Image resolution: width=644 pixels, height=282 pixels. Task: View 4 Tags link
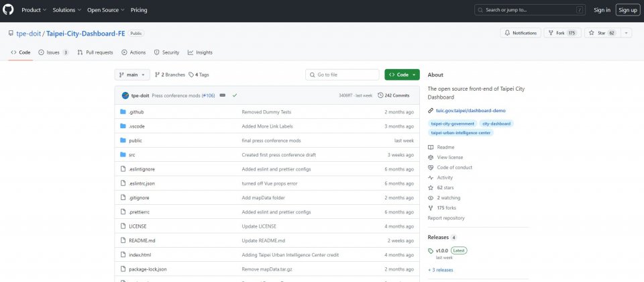point(199,75)
